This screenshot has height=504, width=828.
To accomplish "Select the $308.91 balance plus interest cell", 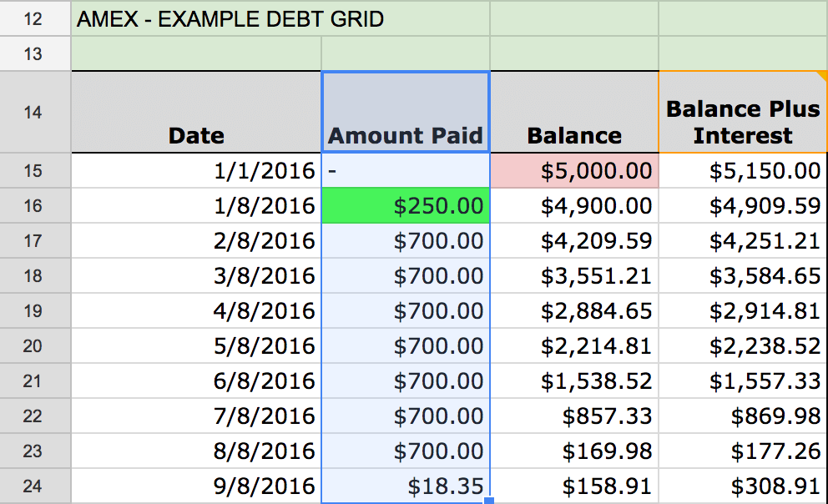I will (x=742, y=486).
